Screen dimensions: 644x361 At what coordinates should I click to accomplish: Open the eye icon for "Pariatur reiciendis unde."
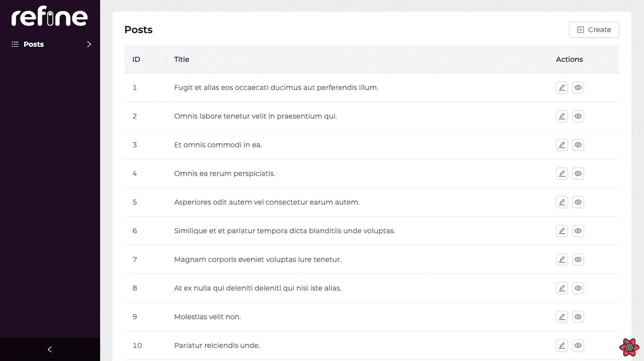578,345
